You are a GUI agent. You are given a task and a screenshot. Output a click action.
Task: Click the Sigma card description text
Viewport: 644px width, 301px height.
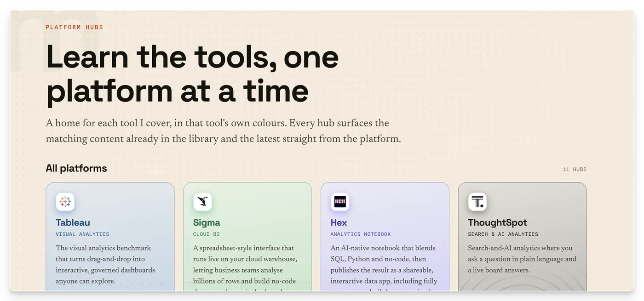(245, 267)
